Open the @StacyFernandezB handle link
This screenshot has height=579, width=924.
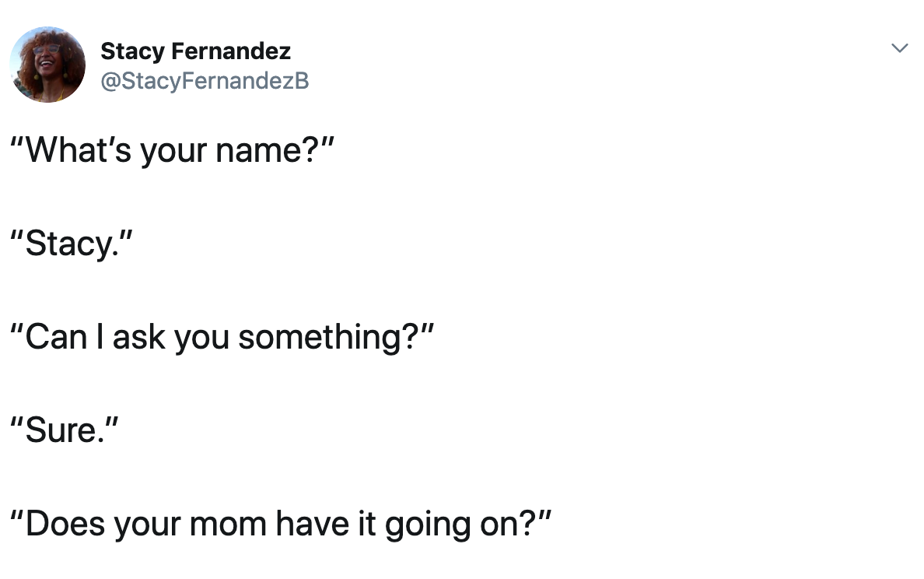coord(205,81)
